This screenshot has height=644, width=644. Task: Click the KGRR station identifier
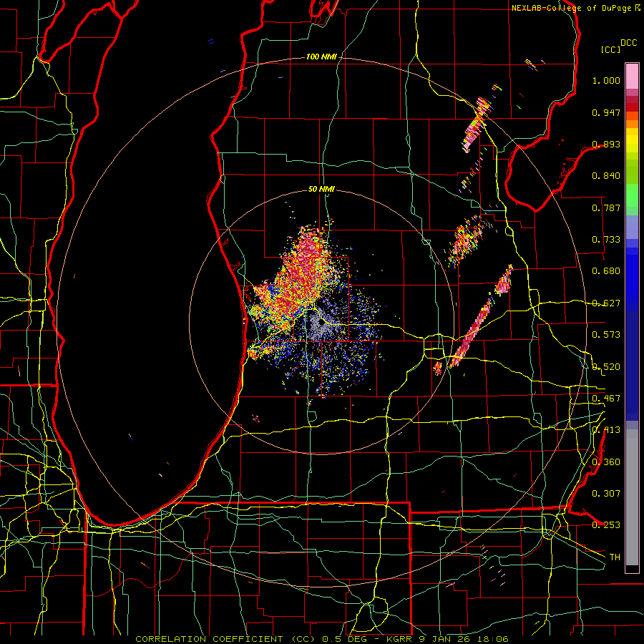tap(401, 639)
